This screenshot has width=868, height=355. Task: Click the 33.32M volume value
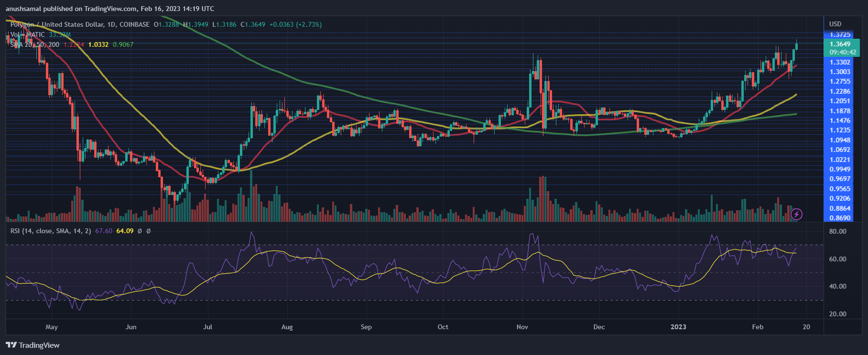[60, 34]
